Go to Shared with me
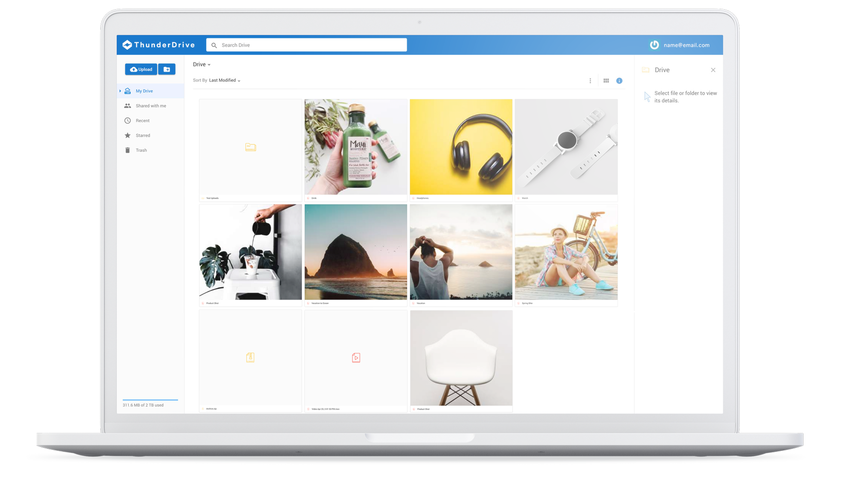 [x=150, y=106]
